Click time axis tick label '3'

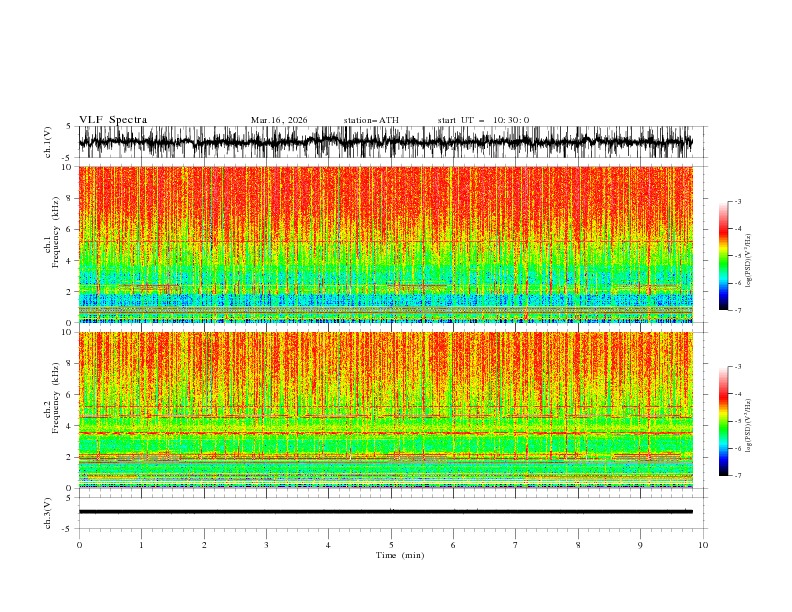click(266, 545)
